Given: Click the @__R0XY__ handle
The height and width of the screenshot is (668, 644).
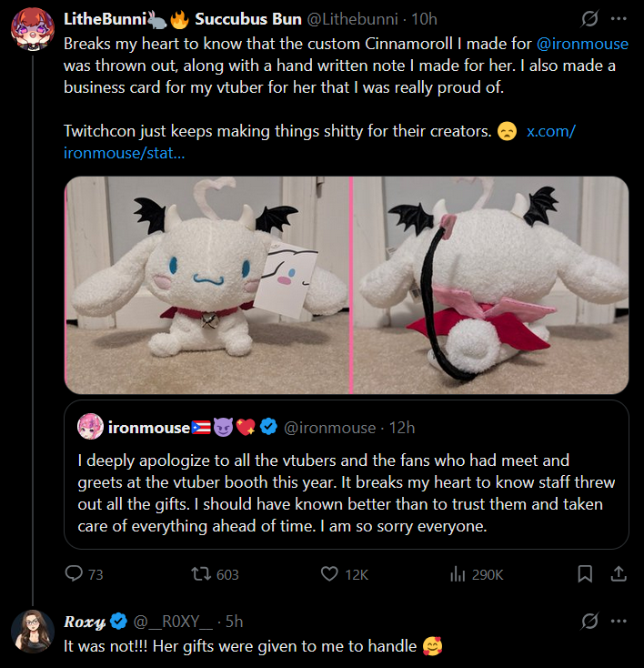Looking at the screenshot, I should click(174, 622).
